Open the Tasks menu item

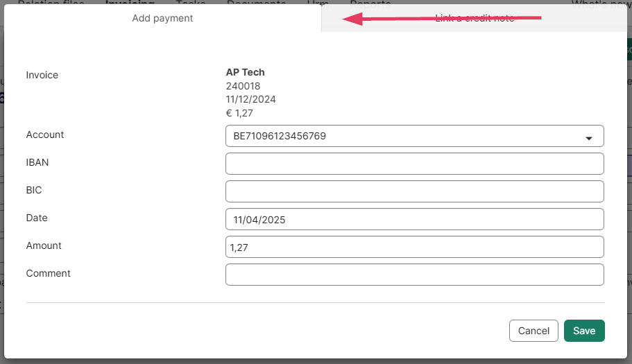click(x=191, y=3)
